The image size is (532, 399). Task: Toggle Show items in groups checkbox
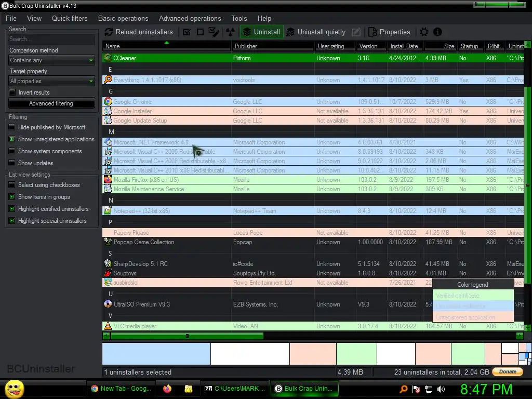[12, 197]
